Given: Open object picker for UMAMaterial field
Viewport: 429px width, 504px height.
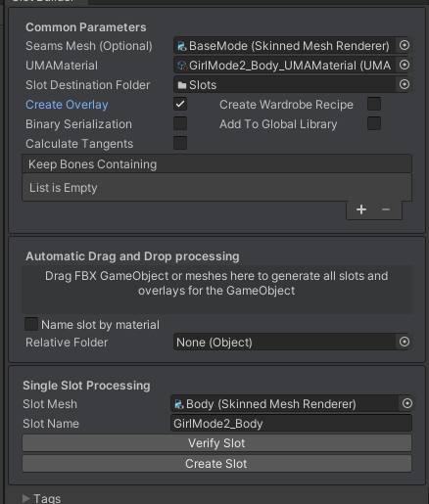Looking at the screenshot, I should point(405,65).
